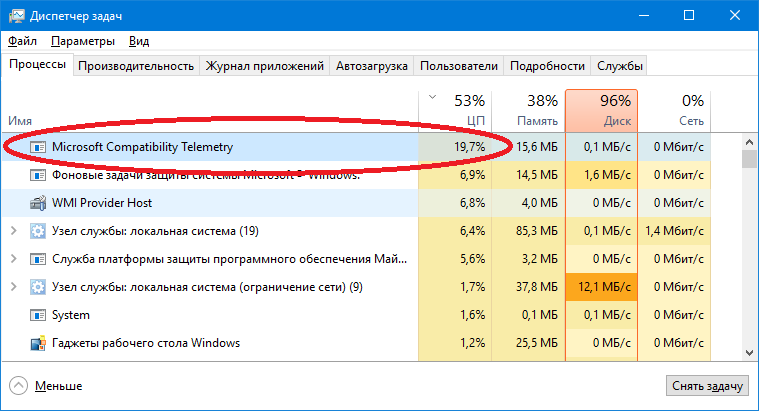Switch to the Подробности tab
The height and width of the screenshot is (411, 759).
point(547,66)
